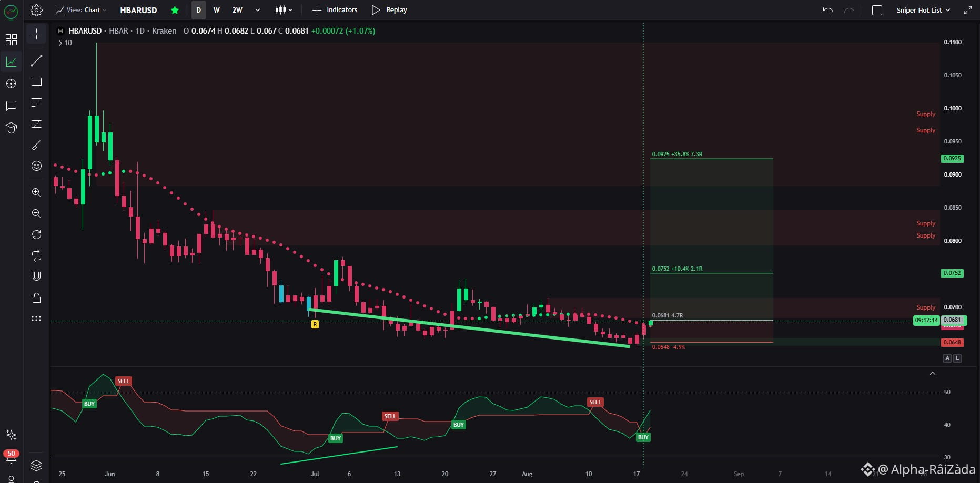Screen dimensions: 980x483
Task: Toggle auto scale A button
Action: point(947,358)
